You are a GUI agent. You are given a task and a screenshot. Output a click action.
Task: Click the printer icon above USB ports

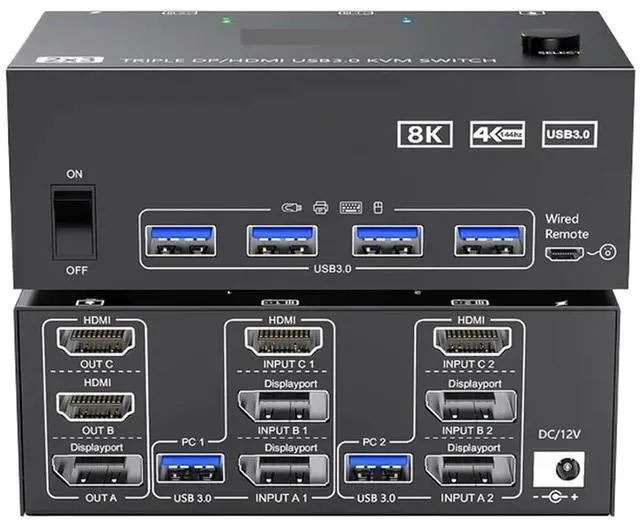click(321, 207)
